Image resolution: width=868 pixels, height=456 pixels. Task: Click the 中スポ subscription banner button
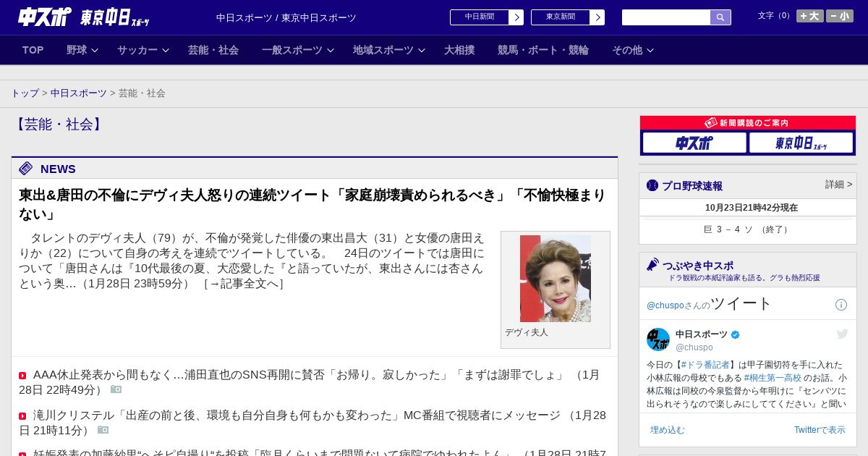694,143
